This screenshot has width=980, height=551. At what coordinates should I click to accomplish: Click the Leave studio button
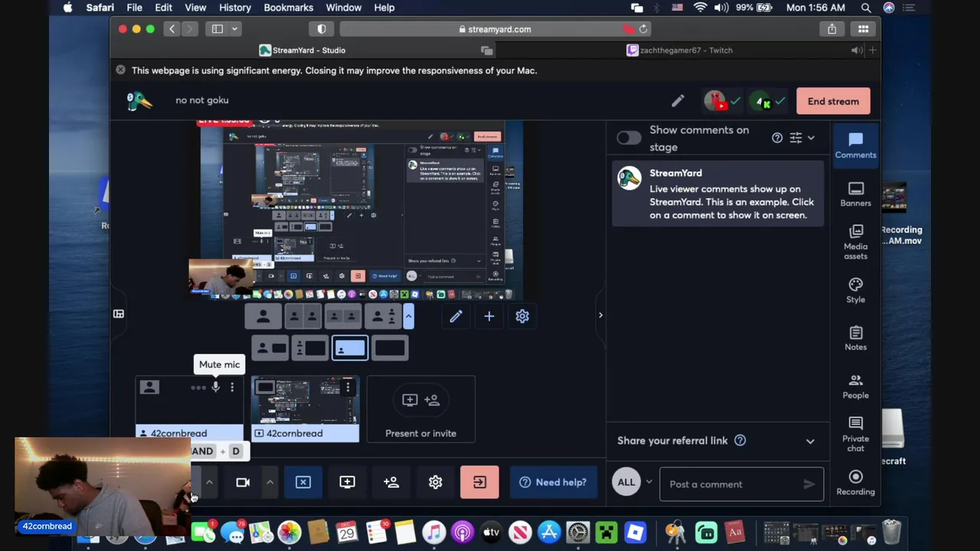point(479,482)
